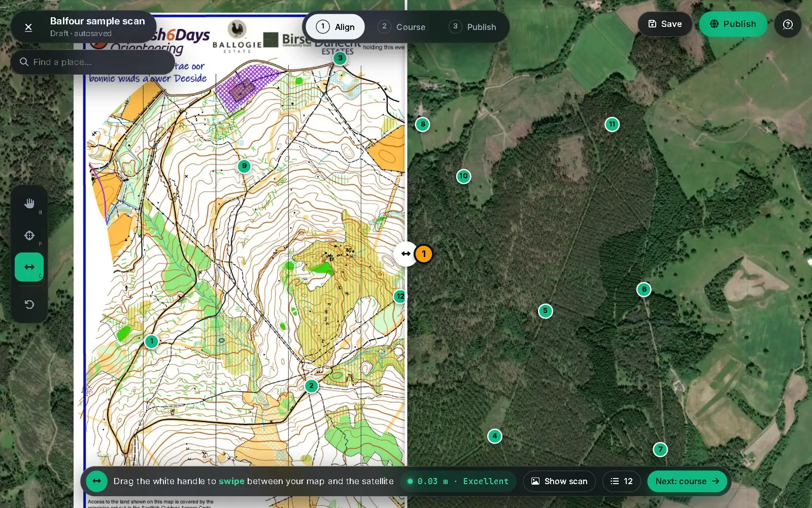Save the map draft
Screen dimensions: 812x508
pos(665,24)
